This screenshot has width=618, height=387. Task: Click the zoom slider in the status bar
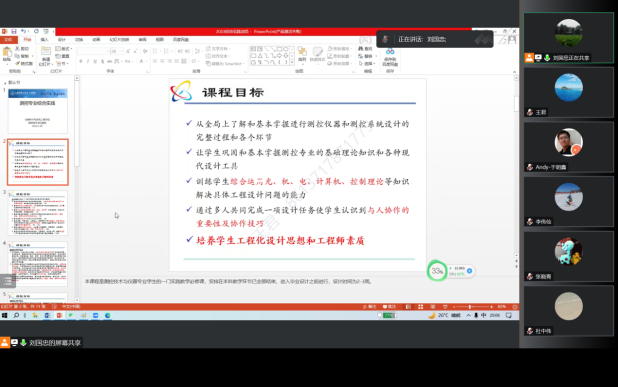click(469, 307)
